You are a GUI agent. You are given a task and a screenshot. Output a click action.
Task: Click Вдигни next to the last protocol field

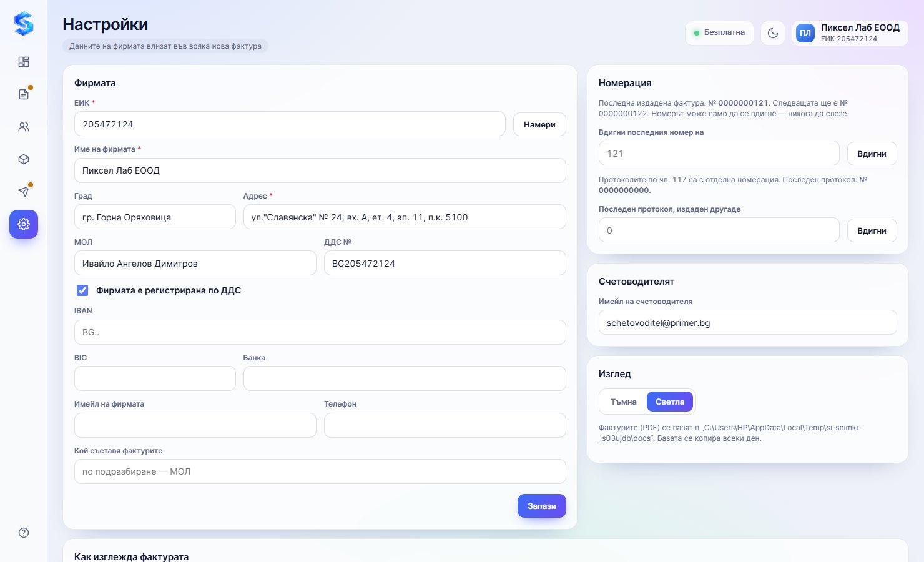(872, 230)
